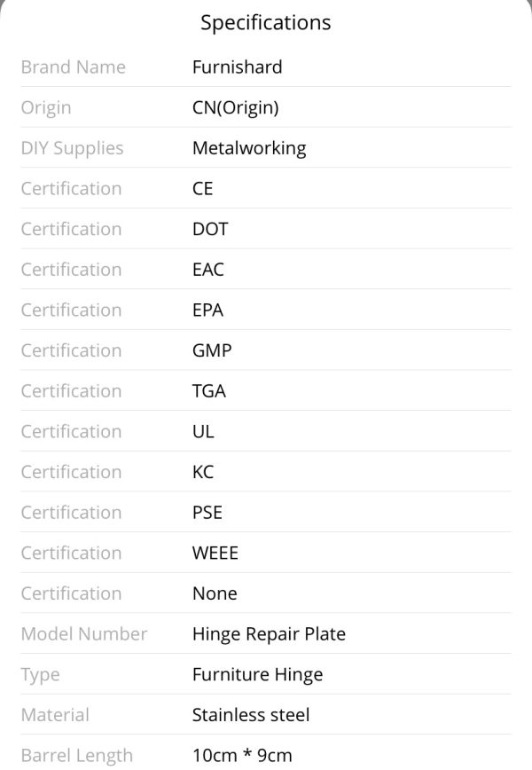
Task: Tap the Metalworking DIY Supplies value
Action: click(x=249, y=148)
